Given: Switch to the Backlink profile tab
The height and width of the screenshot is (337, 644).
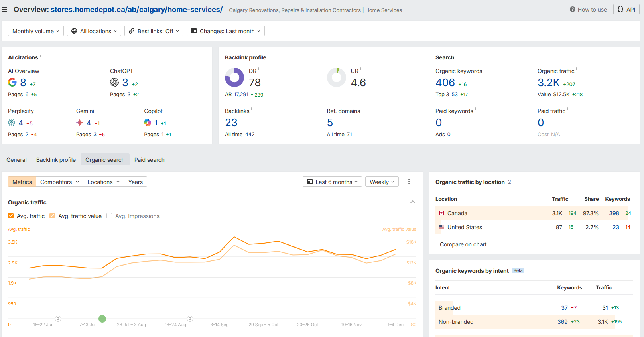Looking at the screenshot, I should [x=56, y=160].
